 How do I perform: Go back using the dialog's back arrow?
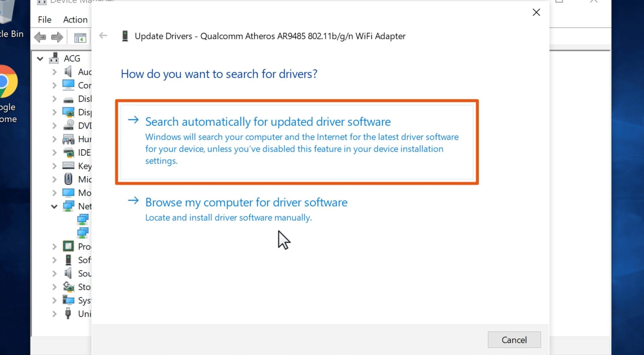(x=103, y=35)
